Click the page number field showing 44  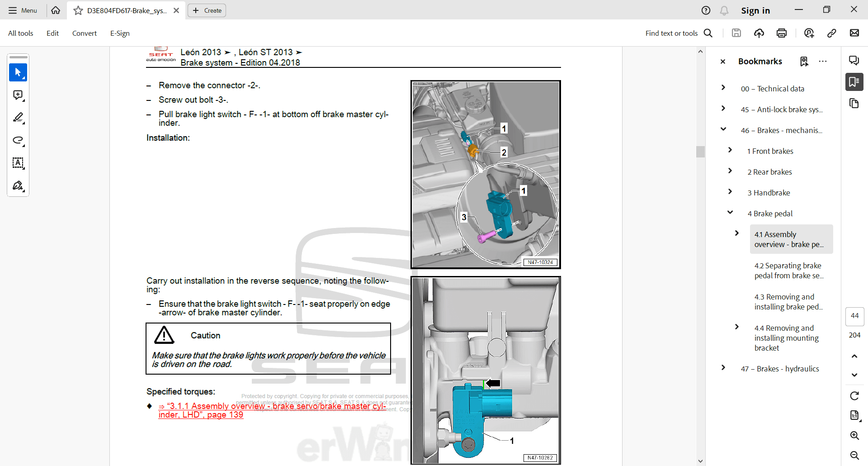point(854,316)
